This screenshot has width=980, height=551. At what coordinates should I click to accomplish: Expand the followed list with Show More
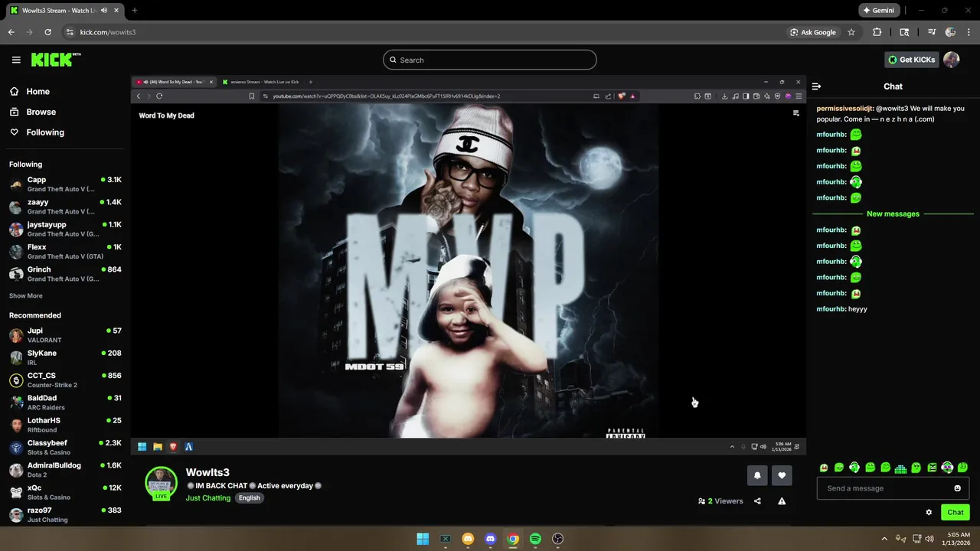point(26,295)
